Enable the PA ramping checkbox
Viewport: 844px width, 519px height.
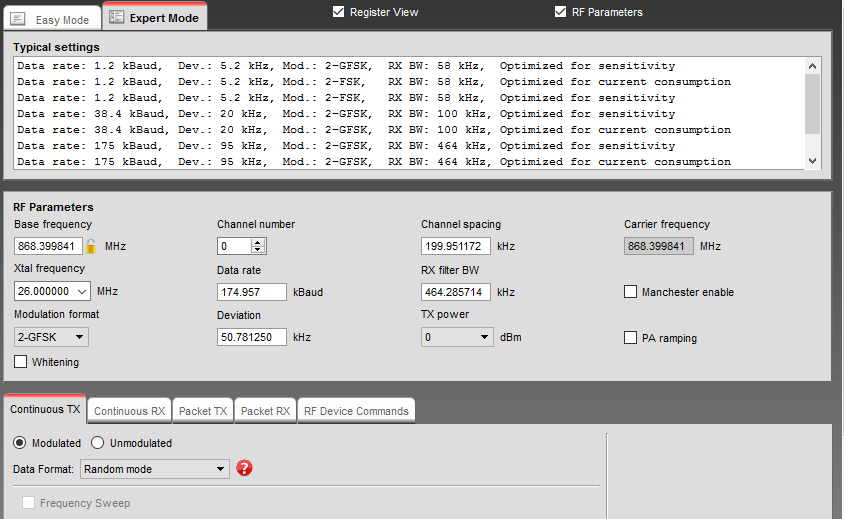point(630,338)
